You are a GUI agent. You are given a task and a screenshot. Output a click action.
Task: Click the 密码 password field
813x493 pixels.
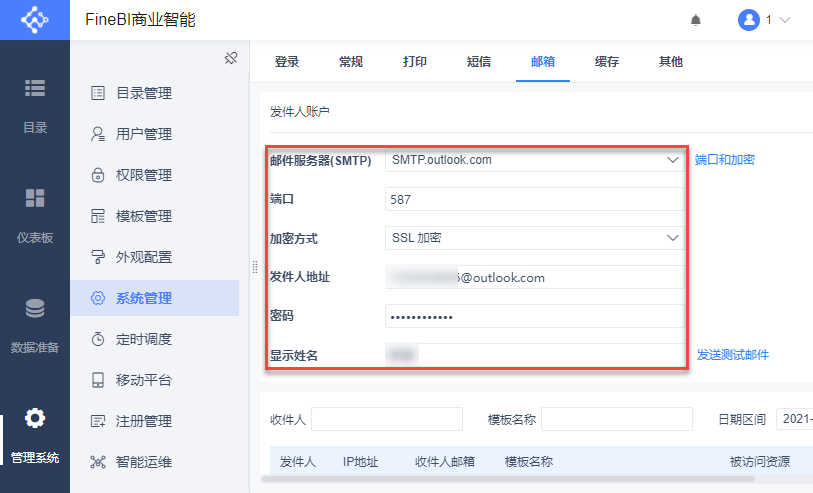click(x=535, y=316)
